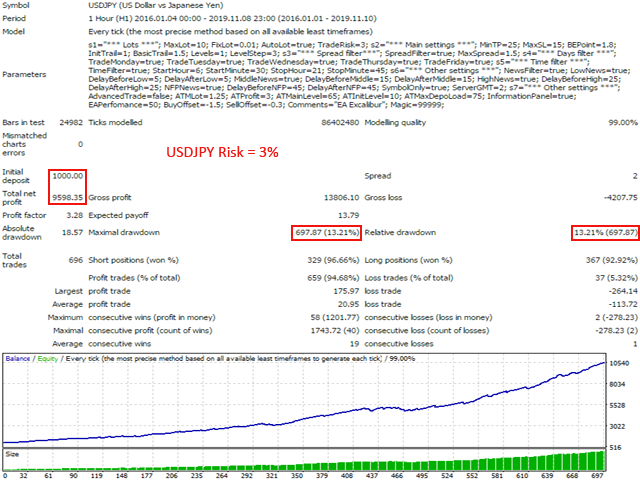Click the gross profit value 13806.10
640x480 pixels.
click(x=341, y=198)
